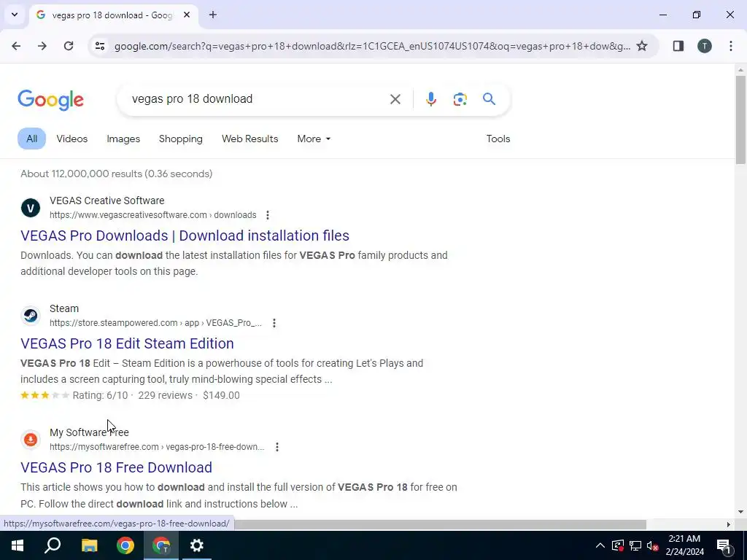Open VEGAS Pro 18 Free Download link
This screenshot has width=747, height=560.
[116, 467]
